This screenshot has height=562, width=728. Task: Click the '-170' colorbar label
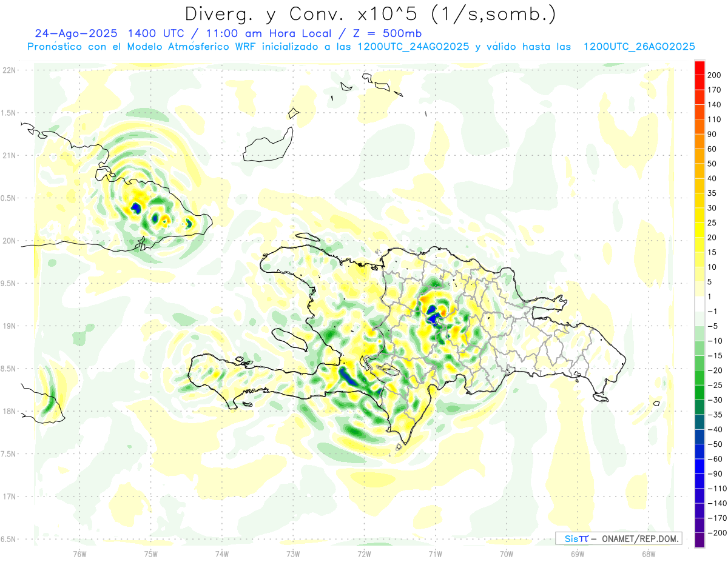[x=716, y=518]
